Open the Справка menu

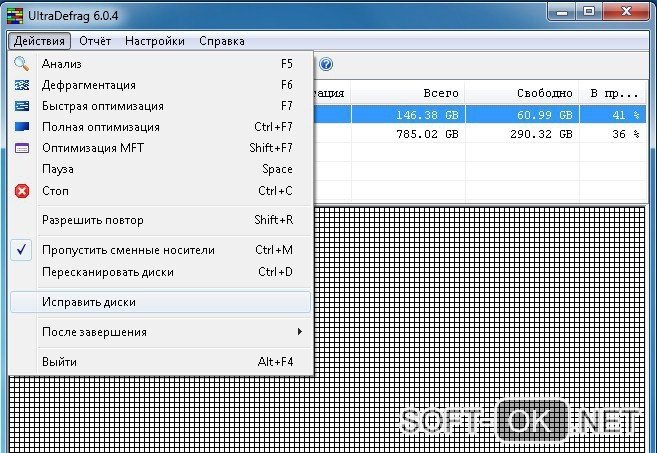tap(222, 41)
